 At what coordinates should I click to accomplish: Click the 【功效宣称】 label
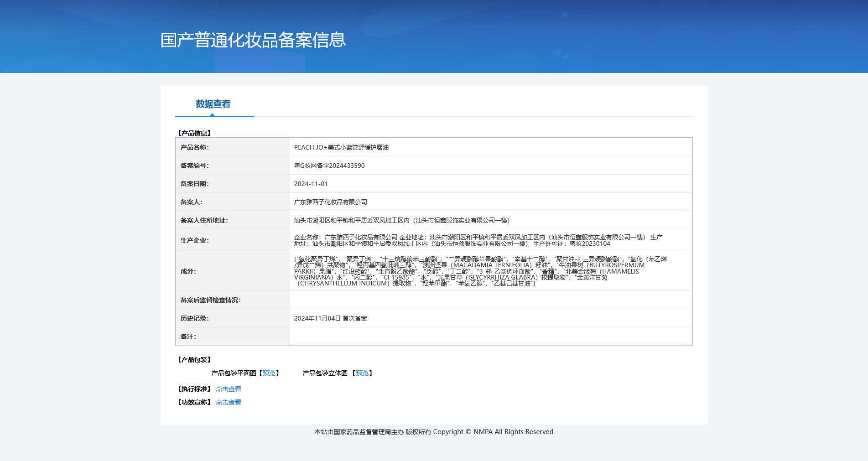(x=194, y=402)
